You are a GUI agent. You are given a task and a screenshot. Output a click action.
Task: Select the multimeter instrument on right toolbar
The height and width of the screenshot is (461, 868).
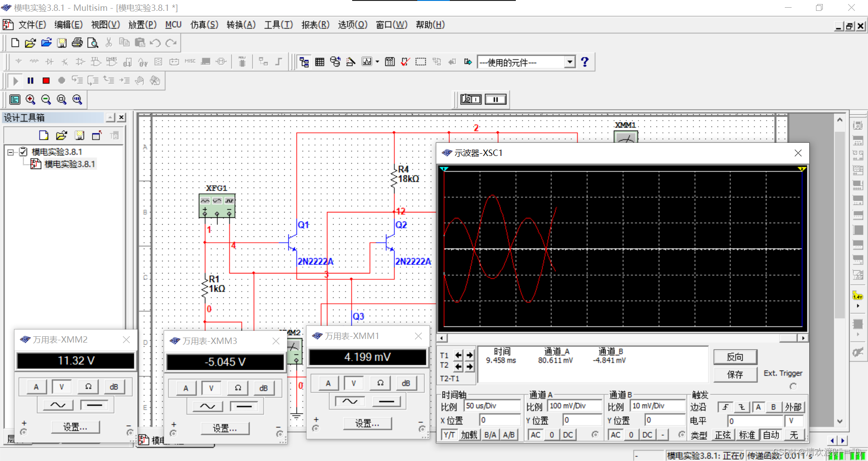[858, 126]
